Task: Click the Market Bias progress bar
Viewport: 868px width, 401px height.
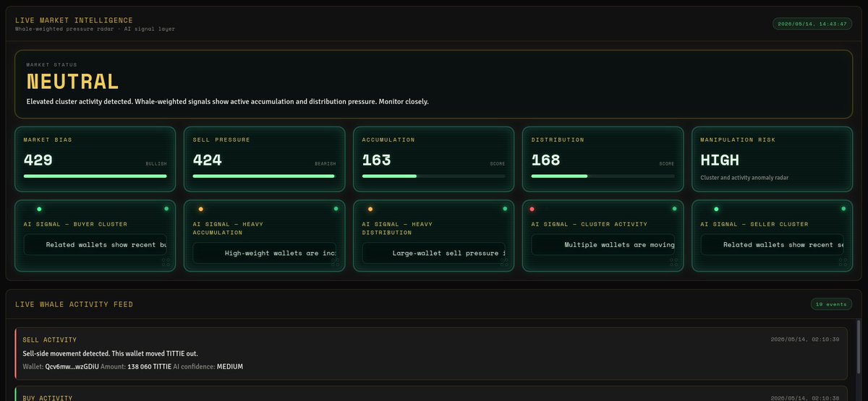Action: (95, 176)
